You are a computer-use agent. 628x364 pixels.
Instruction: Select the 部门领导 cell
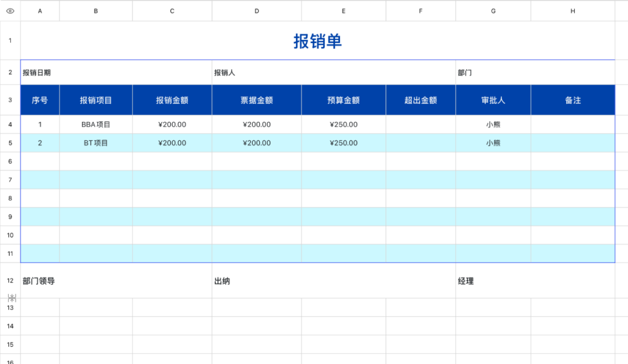click(x=38, y=281)
